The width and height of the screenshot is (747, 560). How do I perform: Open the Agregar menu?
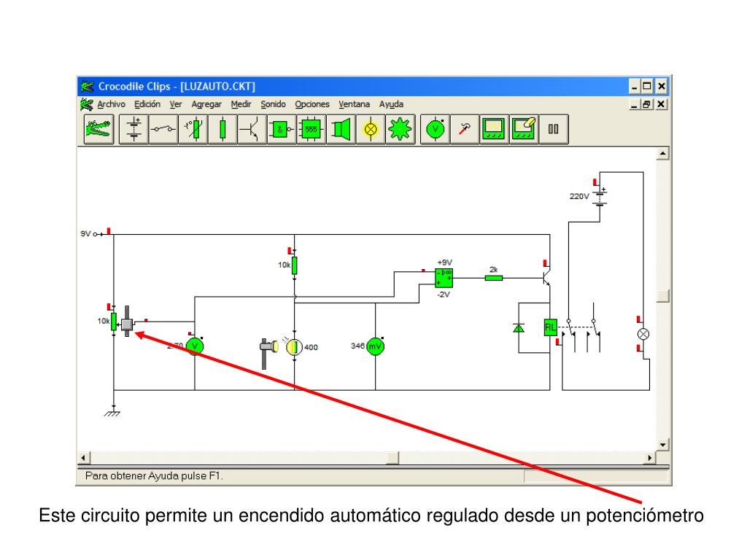[x=206, y=104]
